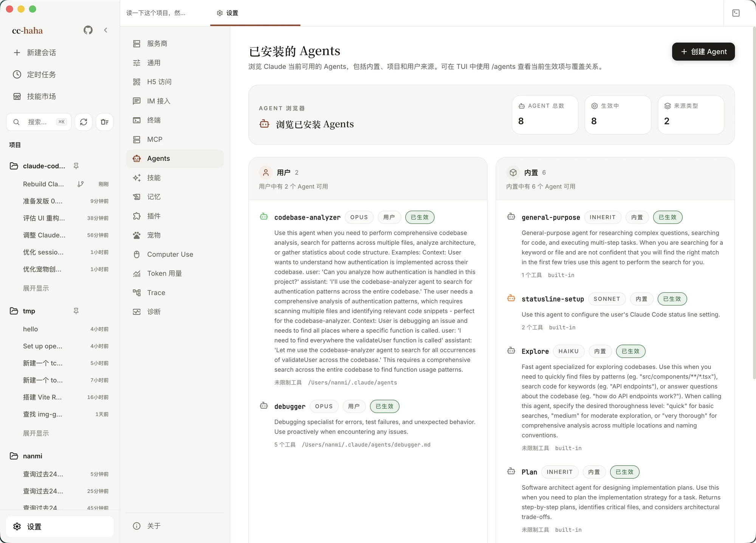Screen dimensions: 756x543
Task: Click the 来源类型 stat card
Action: [x=691, y=115]
